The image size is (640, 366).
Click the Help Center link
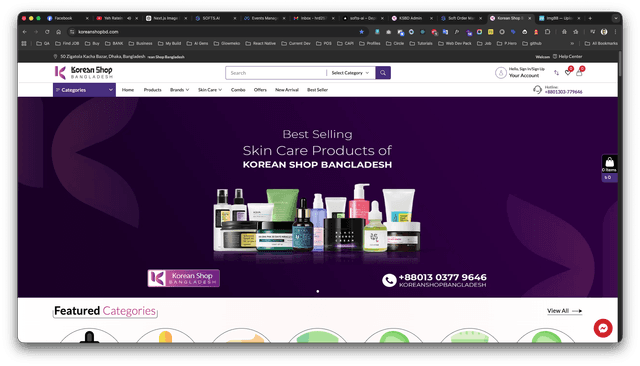click(x=567, y=56)
